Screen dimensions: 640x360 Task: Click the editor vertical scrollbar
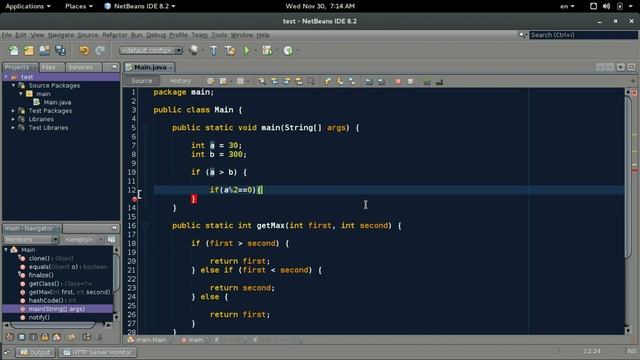click(628, 178)
